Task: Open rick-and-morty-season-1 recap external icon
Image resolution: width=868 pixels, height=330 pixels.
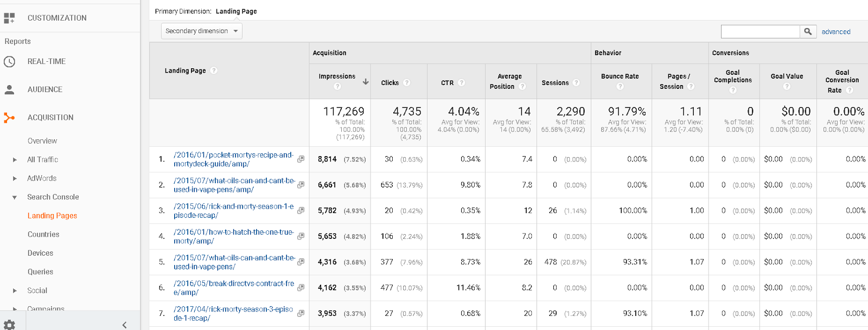Action: tap(301, 210)
